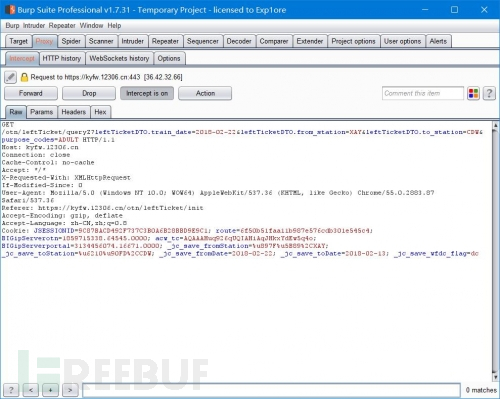Viewport: 500px width, 399px height.
Task: Open the Action dropdown menu
Action: 205,93
